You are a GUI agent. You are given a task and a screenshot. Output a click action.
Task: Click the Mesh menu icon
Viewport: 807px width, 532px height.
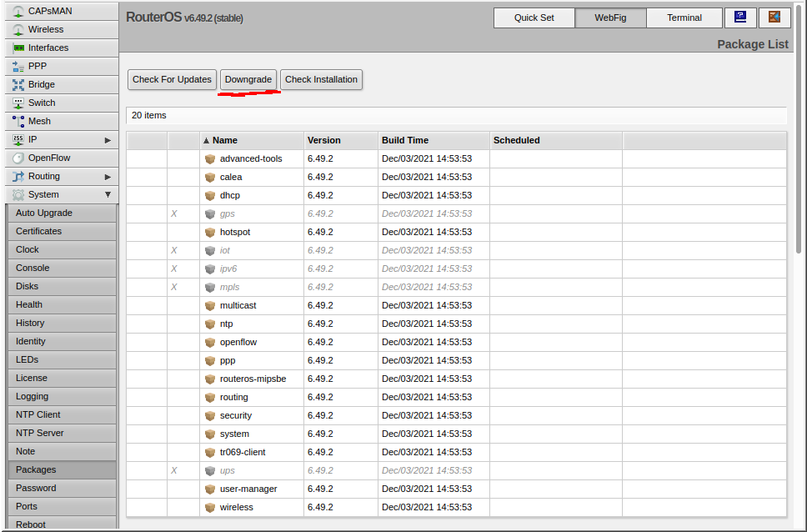(18, 122)
